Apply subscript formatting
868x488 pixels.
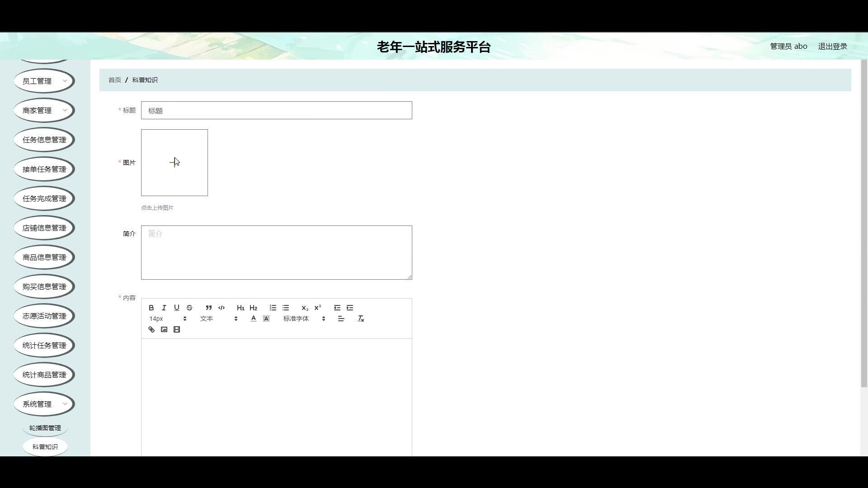[305, 308]
